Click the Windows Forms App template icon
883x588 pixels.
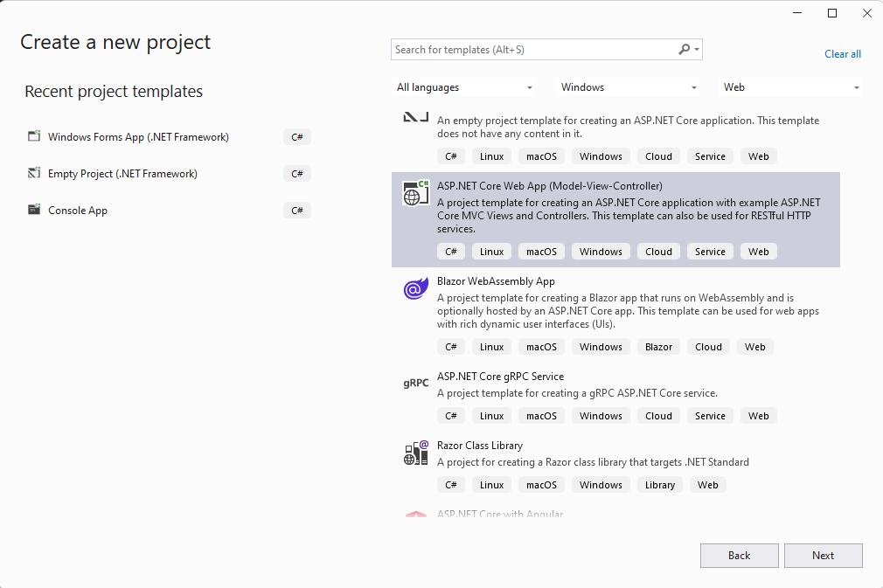click(34, 136)
